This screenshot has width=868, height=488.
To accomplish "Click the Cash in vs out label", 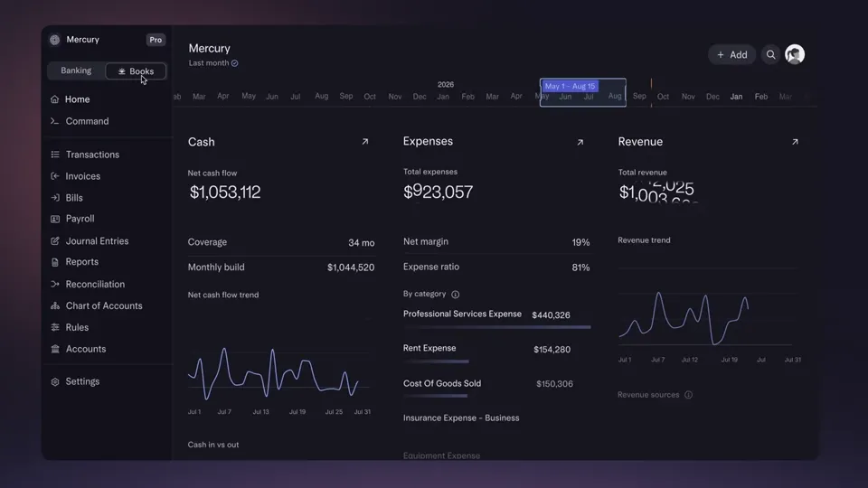I will point(213,445).
